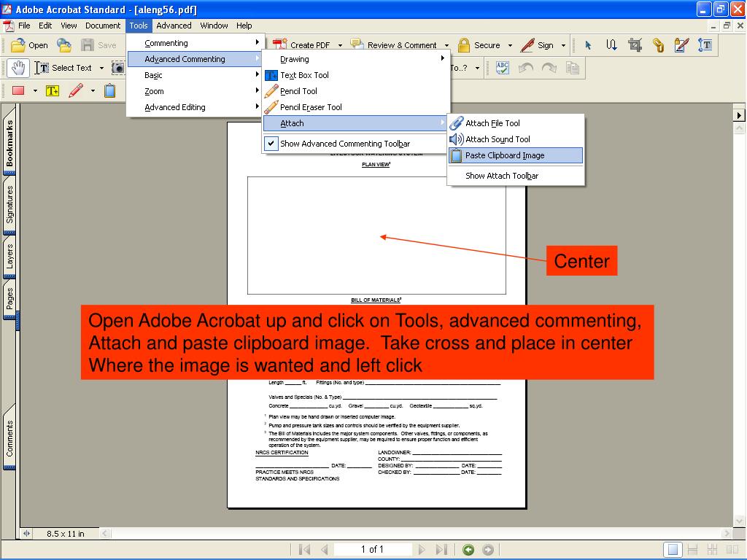Screen dimensions: 747x560
Task: Choose the Select Text tool
Action: tap(63, 68)
